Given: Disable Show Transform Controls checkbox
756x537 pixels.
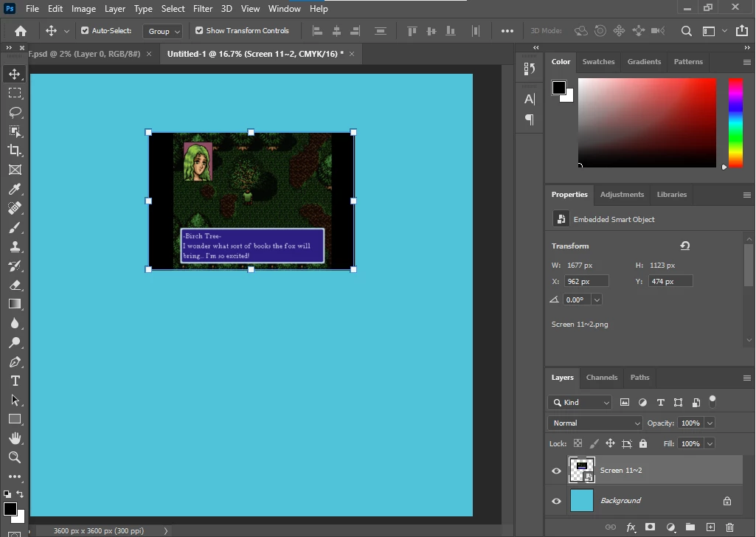Looking at the screenshot, I should pyautogui.click(x=199, y=31).
